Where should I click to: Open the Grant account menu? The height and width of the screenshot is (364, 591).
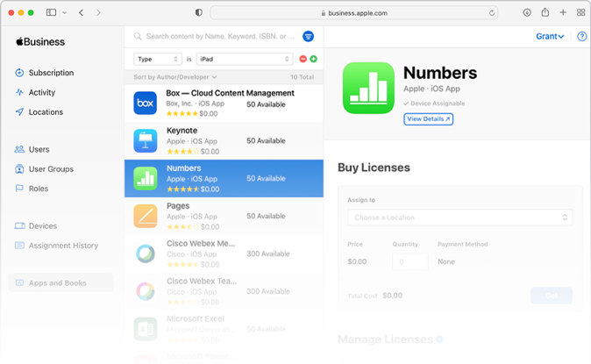[x=550, y=36]
